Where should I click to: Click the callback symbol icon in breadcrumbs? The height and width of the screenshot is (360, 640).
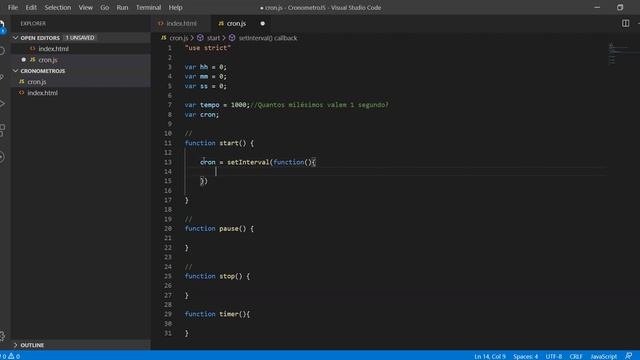tap(232, 38)
